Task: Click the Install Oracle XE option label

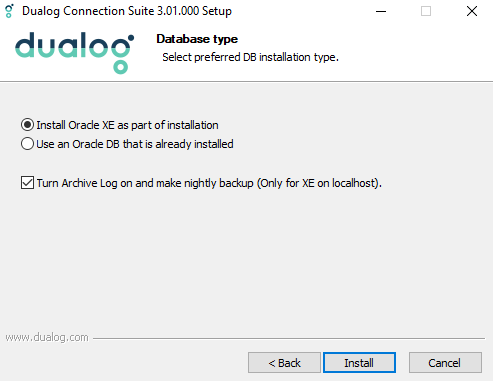Action: (x=127, y=125)
